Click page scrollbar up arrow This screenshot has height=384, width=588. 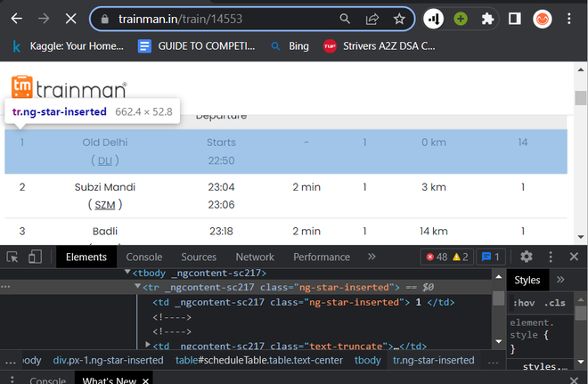581,69
